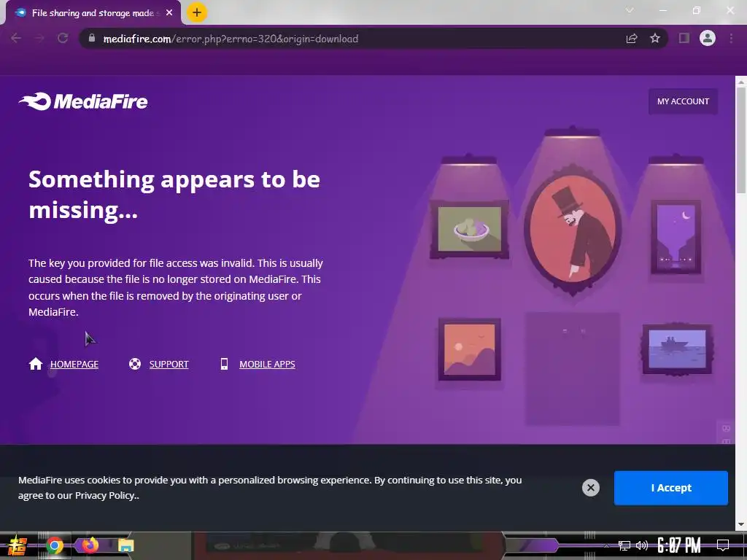Go to the HOMEPAGE link
This screenshot has height=560, width=747.
coord(74,365)
